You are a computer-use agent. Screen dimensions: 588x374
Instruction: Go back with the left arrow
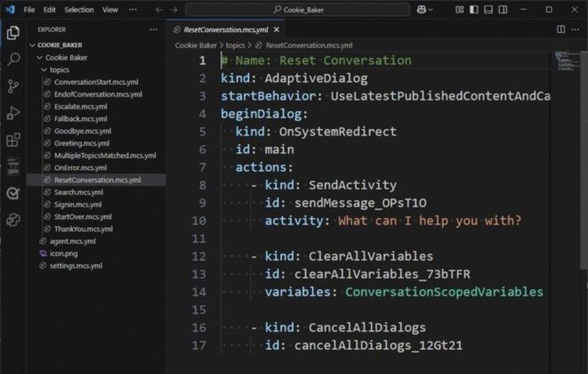click(x=159, y=10)
